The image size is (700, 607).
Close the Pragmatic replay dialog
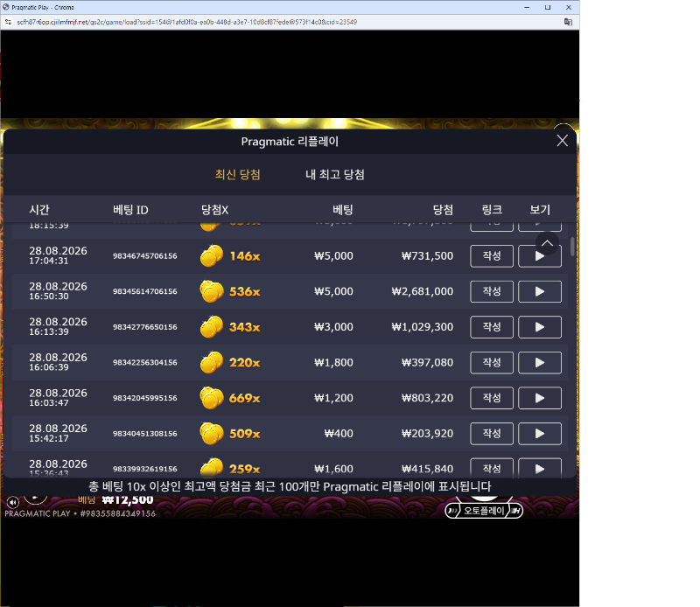pos(562,141)
